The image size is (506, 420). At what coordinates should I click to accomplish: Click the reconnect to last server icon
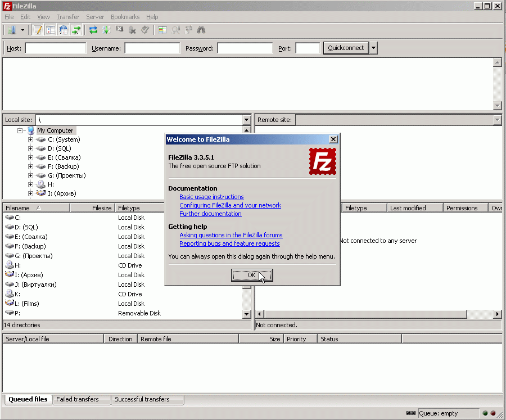145,30
